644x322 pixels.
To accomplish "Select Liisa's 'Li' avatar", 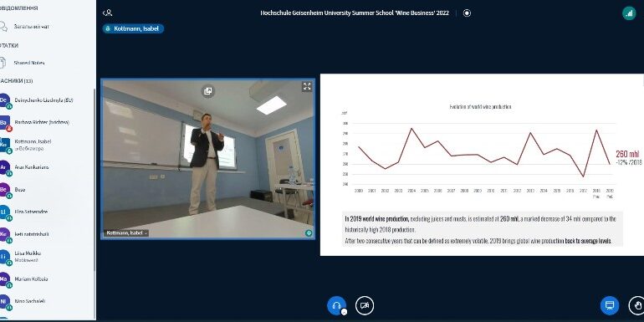I will (x=4, y=257).
